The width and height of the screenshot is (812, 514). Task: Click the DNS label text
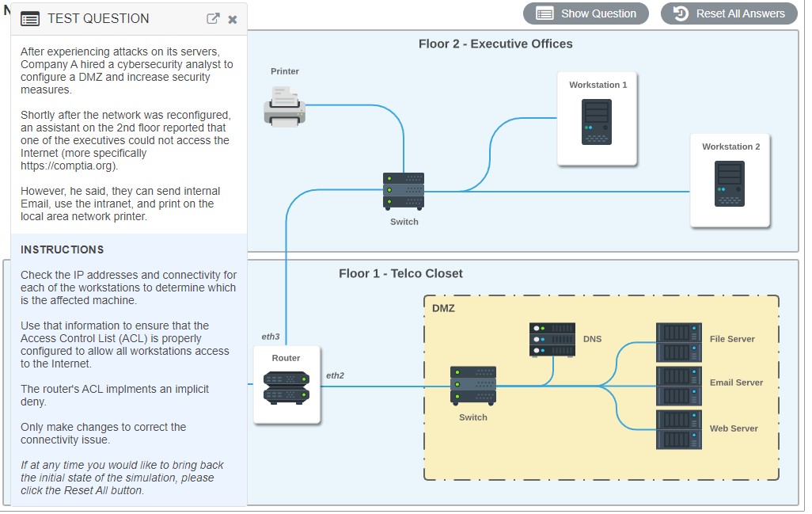click(x=593, y=339)
